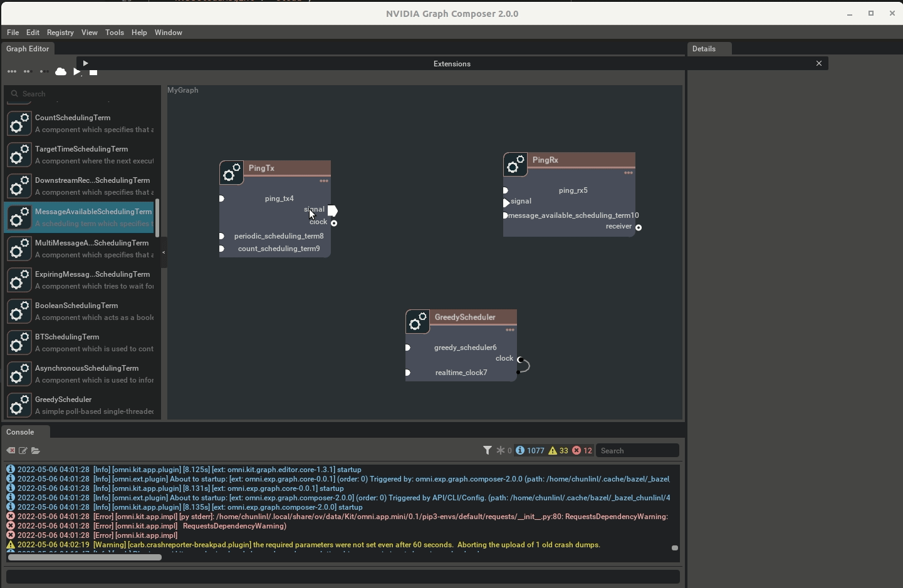Screen dimensions: 903x588
Task: Click the PingRx node gear icon
Action: tap(515, 165)
